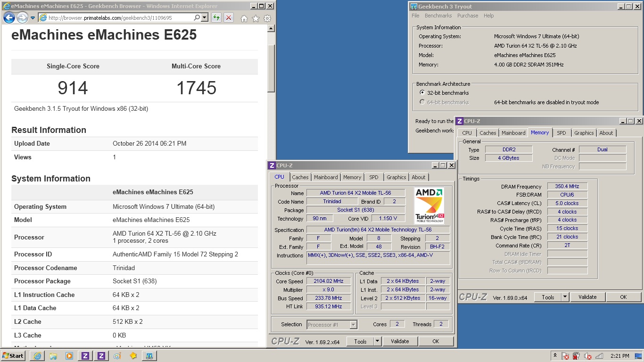Screen dimensions: 644x362
Task: Open recent pages dropdown beside forward button
Action: 33,18
